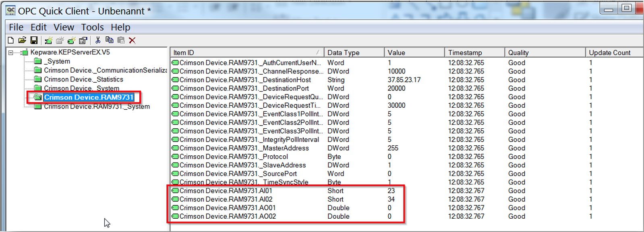
Task: Select item Crimson Device.RAM9731.AO01
Action: (x=228, y=208)
